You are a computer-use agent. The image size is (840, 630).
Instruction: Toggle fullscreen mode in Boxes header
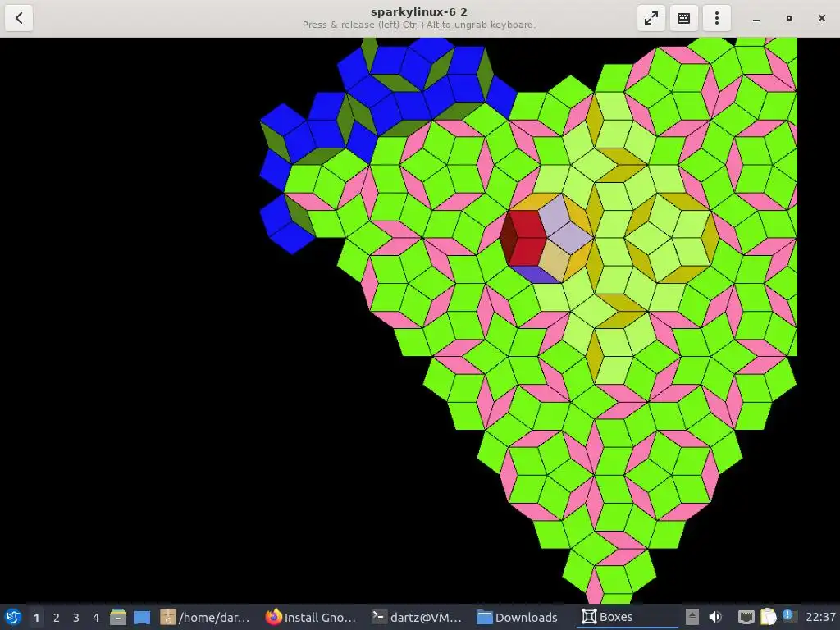click(651, 18)
